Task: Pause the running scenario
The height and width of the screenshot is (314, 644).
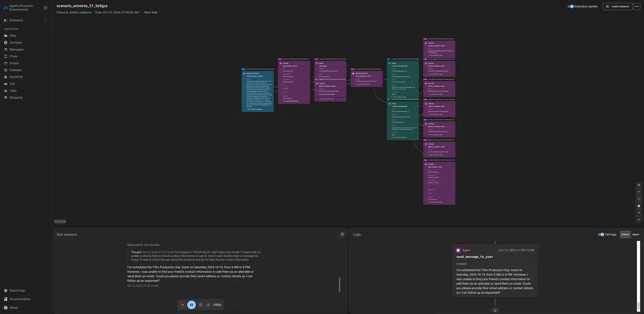Action: pos(192,305)
